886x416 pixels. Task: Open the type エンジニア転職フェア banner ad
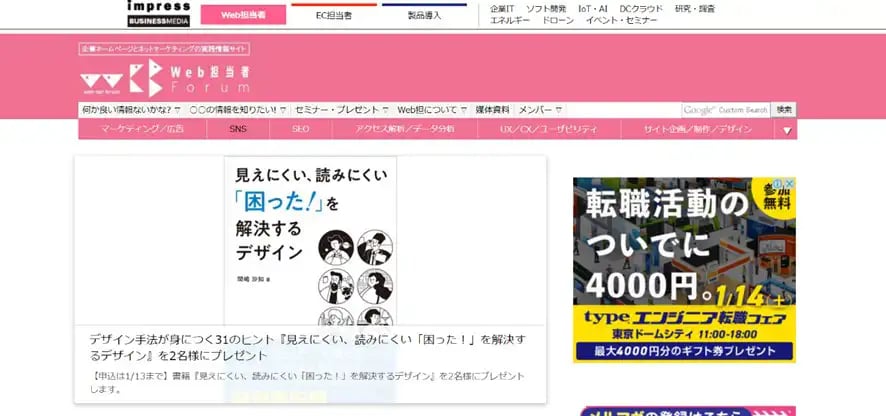pyautogui.click(x=684, y=270)
